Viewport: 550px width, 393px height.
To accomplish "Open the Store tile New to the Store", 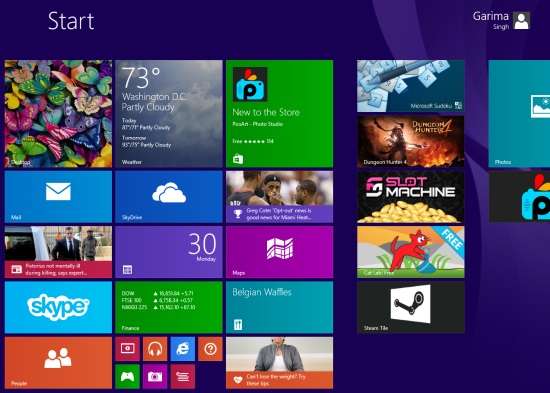I will (279, 114).
